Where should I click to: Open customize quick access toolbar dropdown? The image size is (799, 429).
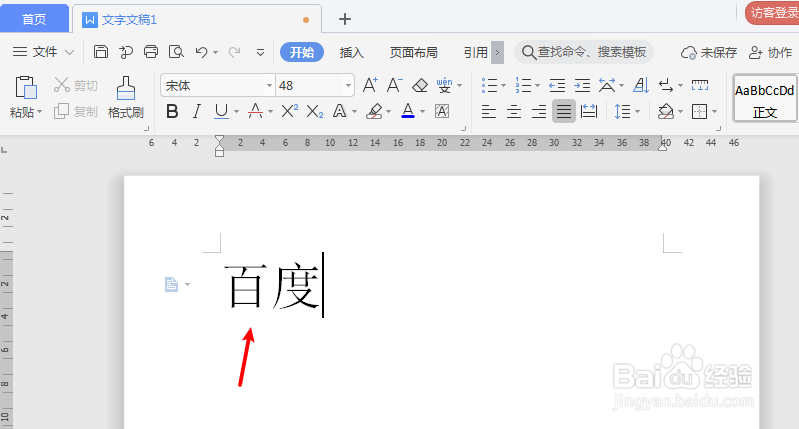tap(260, 52)
